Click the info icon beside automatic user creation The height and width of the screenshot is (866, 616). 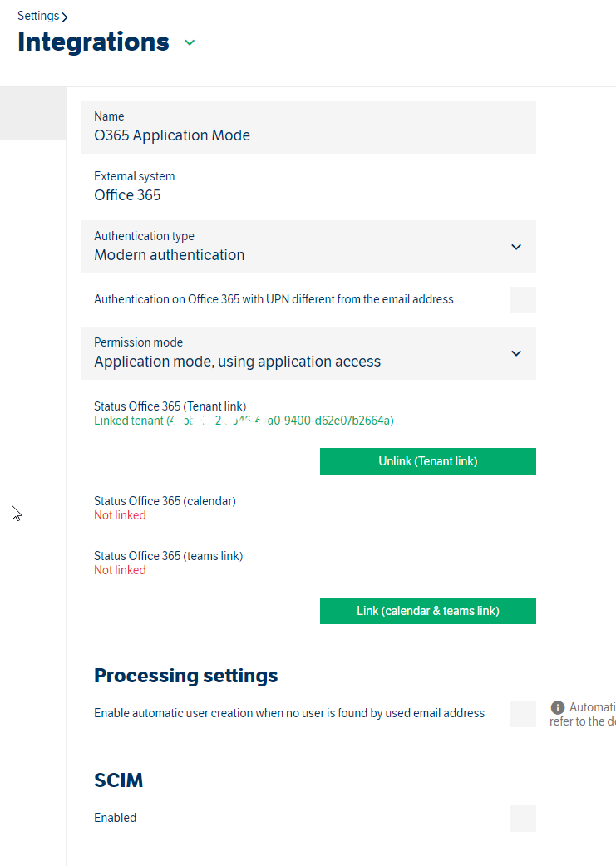click(x=558, y=708)
